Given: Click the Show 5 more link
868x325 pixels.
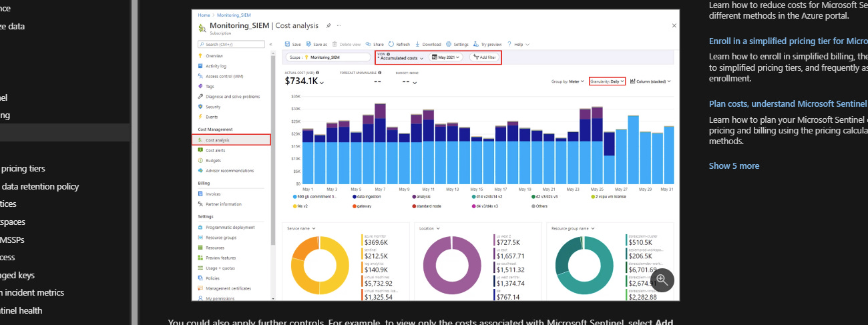Looking at the screenshot, I should [x=734, y=166].
